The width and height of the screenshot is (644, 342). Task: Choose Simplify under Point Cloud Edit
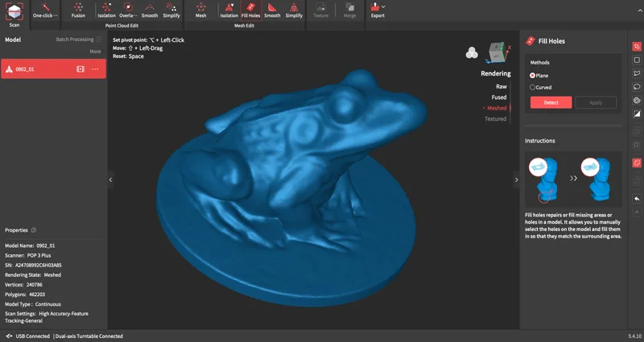[171, 10]
